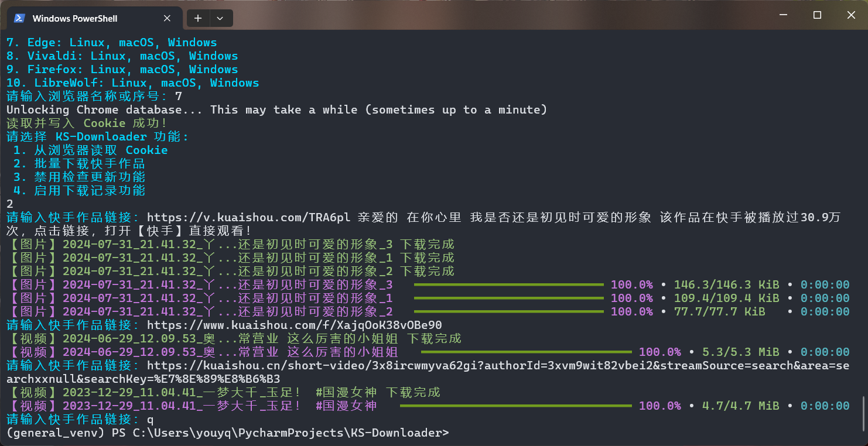Click the '9. Firefox: Linux, macOS, Windows' line
This screenshot has height=446, width=868.
pos(122,70)
